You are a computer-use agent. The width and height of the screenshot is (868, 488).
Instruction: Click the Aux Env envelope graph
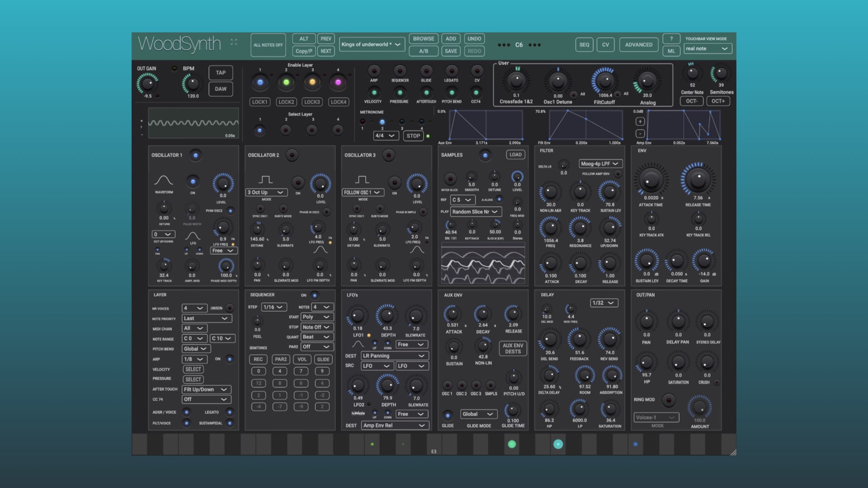[486, 125]
